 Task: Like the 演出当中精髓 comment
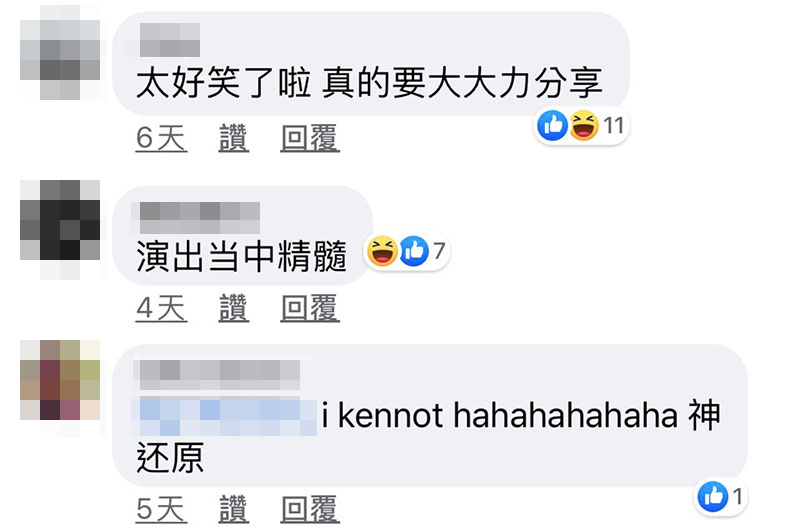coord(234,308)
